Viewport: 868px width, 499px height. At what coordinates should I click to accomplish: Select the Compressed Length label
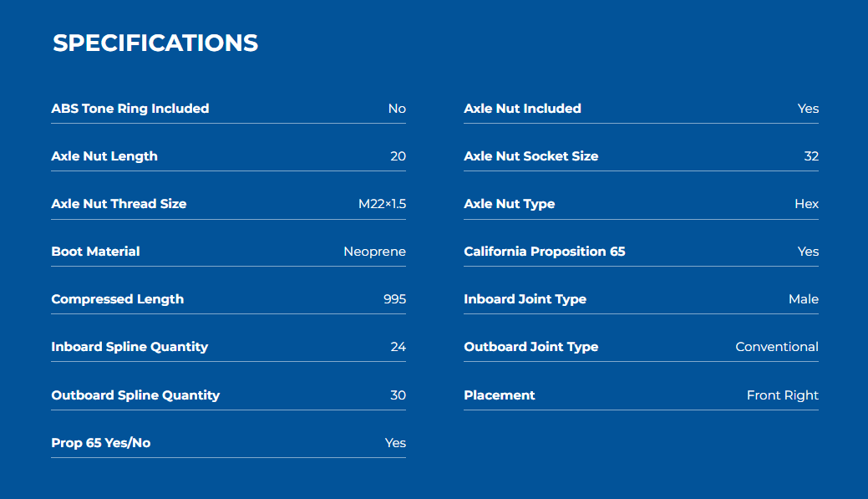pos(117,299)
